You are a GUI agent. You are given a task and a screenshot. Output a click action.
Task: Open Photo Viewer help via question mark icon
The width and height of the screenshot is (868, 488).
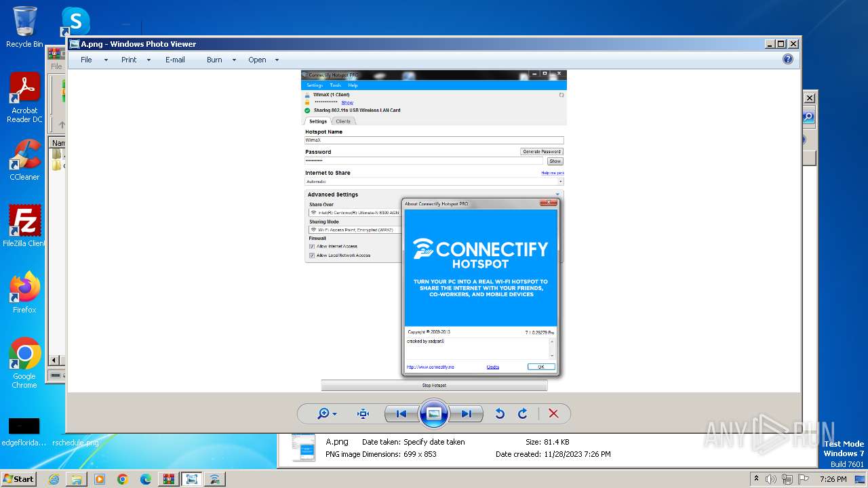coord(788,59)
